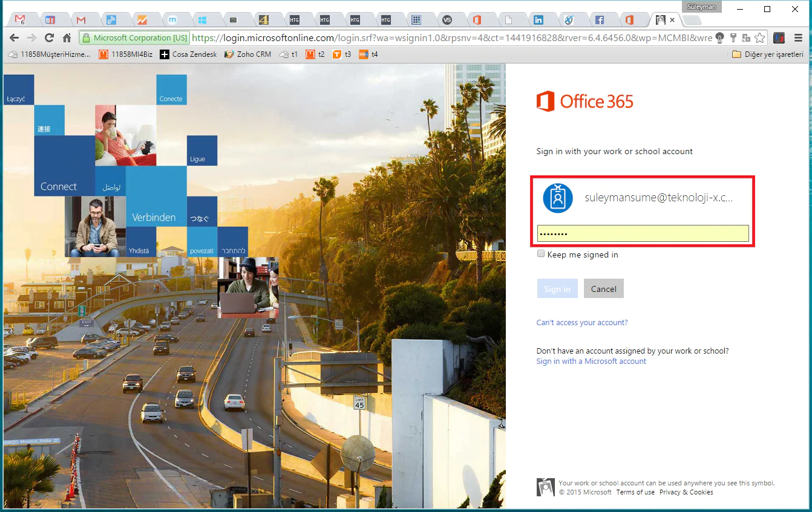Click the padlock security icon in address bar

(x=86, y=37)
